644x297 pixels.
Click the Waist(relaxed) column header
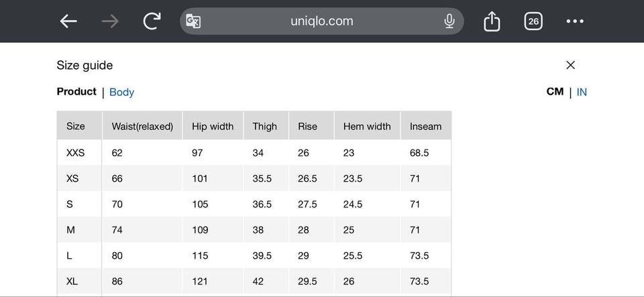tap(142, 126)
